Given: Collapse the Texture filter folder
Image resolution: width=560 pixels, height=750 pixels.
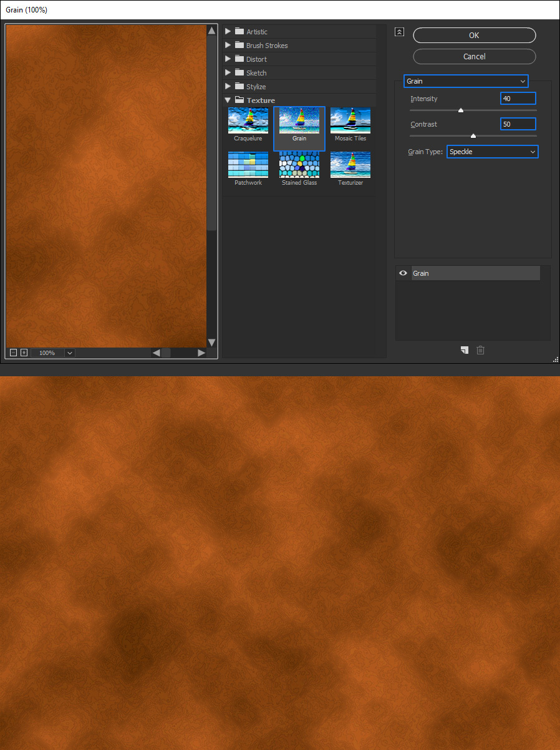Looking at the screenshot, I should [228, 100].
